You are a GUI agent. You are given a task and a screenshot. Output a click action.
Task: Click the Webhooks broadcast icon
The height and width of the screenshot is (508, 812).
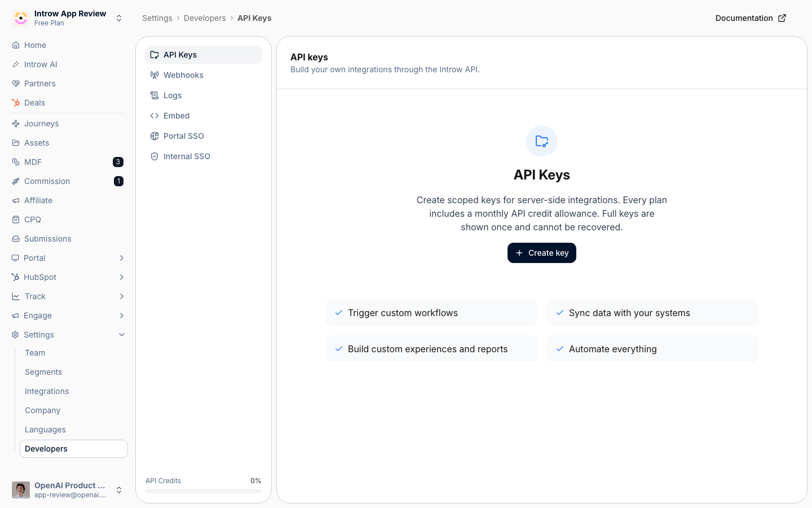pos(155,75)
